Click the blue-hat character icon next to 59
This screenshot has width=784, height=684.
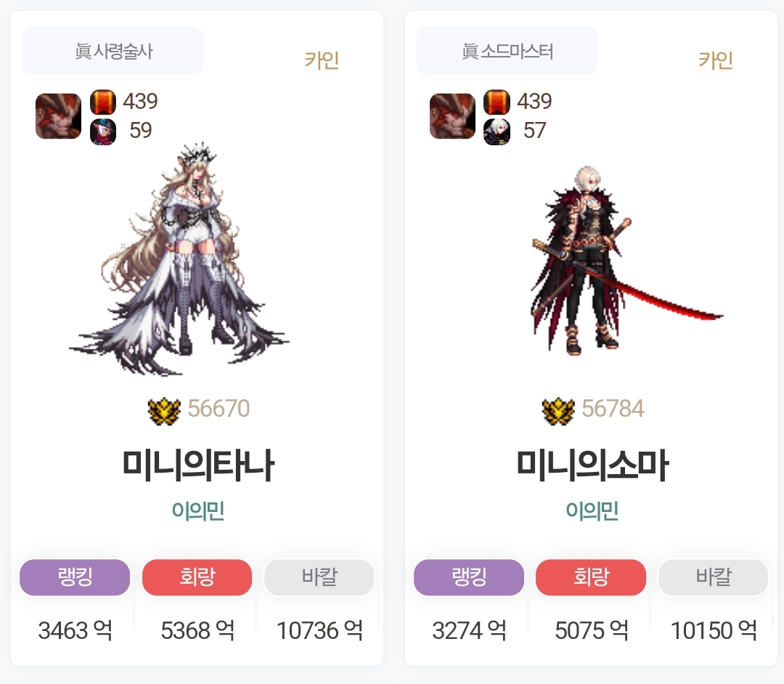pyautogui.click(x=103, y=131)
